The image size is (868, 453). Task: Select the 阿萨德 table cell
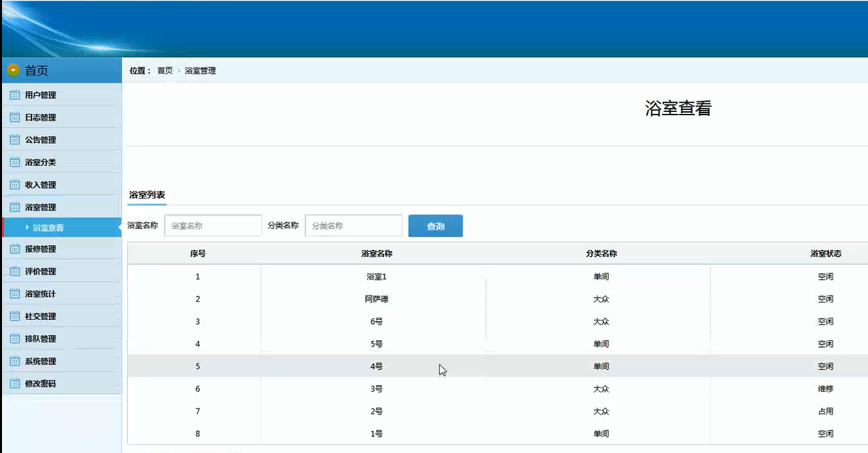coord(377,299)
